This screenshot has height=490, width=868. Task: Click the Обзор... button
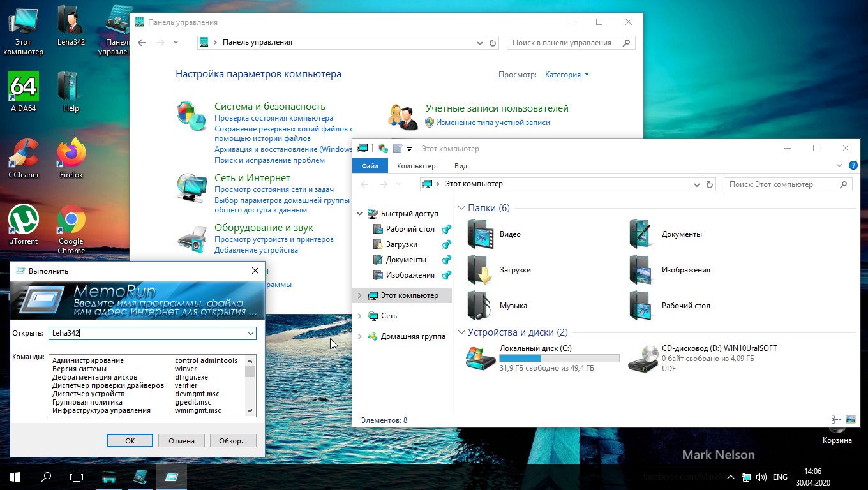click(232, 440)
